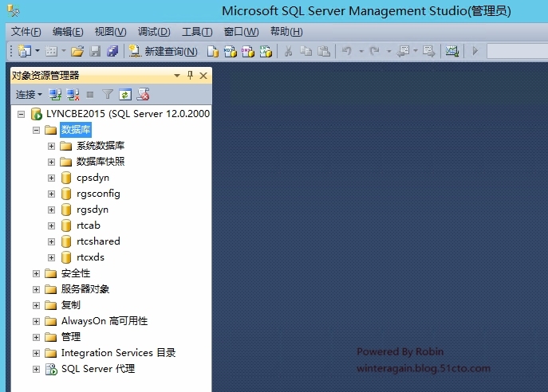Click the Save All icon
The image size is (548, 392).
coord(112,51)
